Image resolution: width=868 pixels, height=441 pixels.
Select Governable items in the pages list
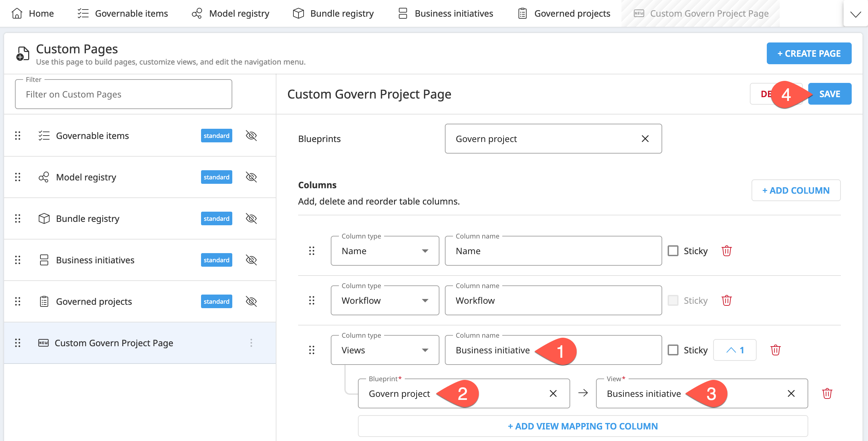140,136
